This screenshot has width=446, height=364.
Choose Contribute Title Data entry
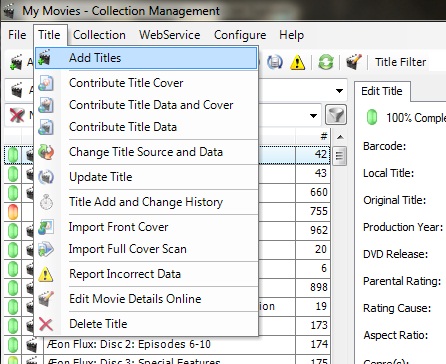coord(146,127)
